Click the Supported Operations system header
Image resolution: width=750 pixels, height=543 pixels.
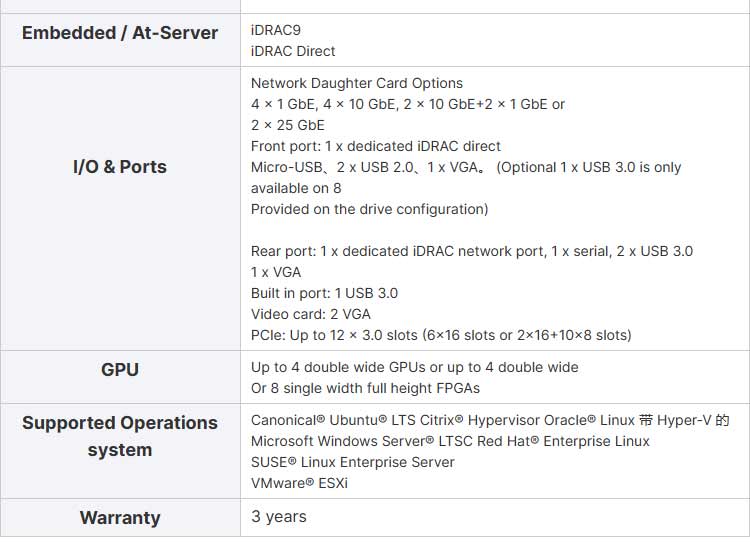(119, 436)
